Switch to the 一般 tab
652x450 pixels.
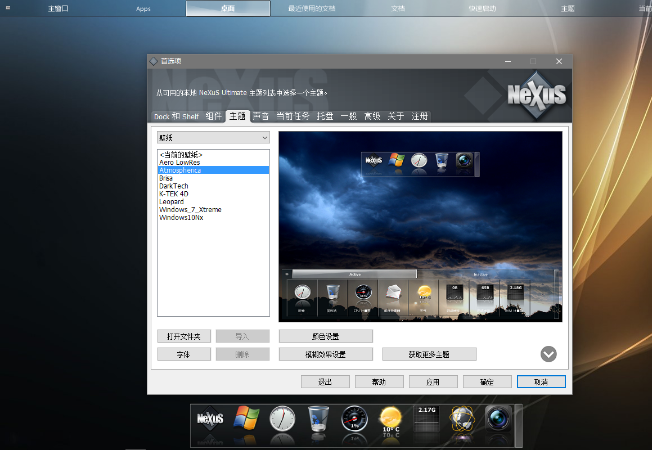(349, 116)
